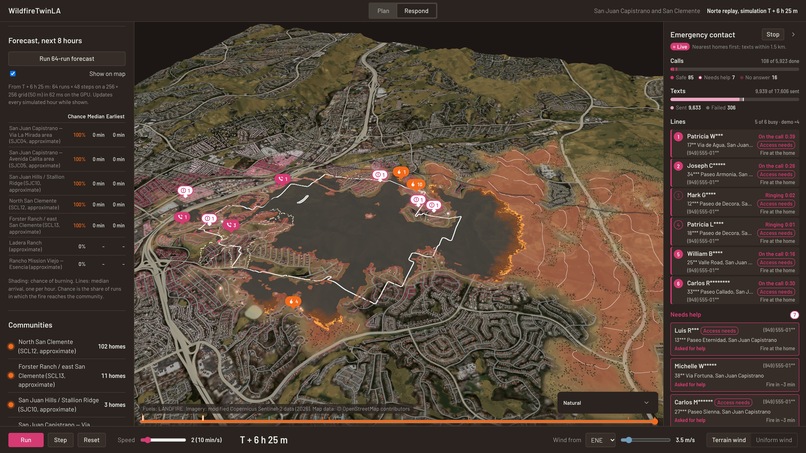Image resolution: width=806 pixels, height=453 pixels.
Task: Switch to the Respond tab
Action: coord(416,11)
